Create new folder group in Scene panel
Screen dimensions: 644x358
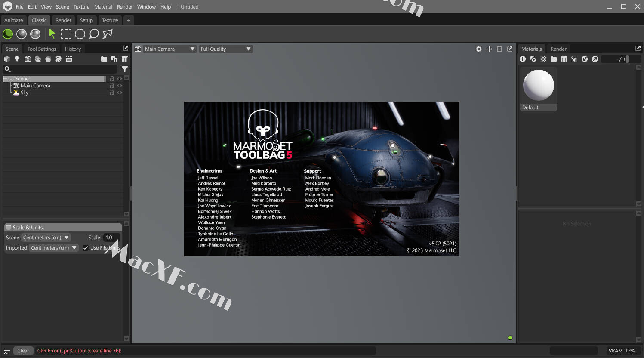coord(104,59)
